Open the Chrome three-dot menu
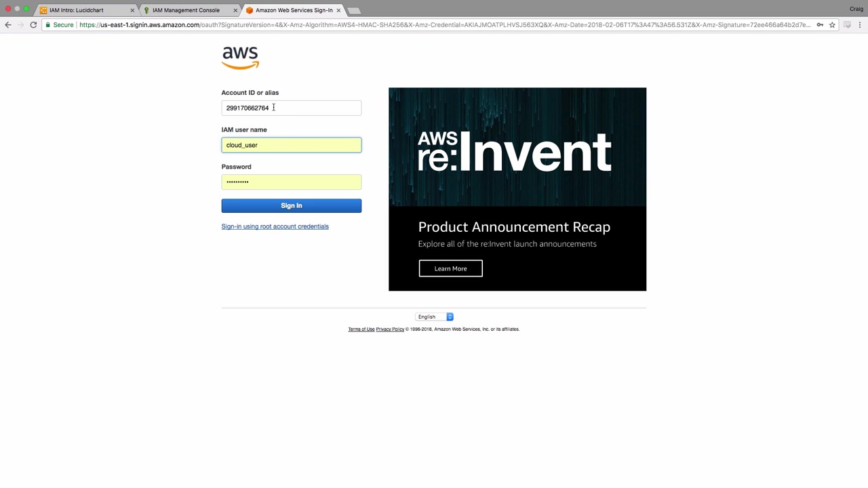Screen dimensions: 868x488 click(860, 25)
